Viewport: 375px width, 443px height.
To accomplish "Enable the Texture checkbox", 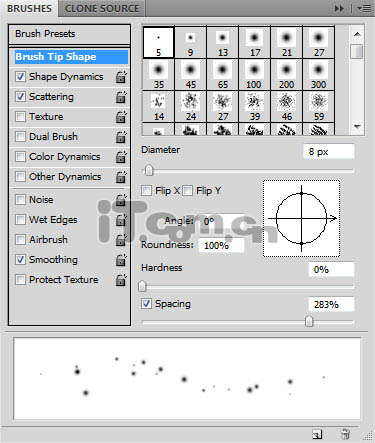I will 20,117.
